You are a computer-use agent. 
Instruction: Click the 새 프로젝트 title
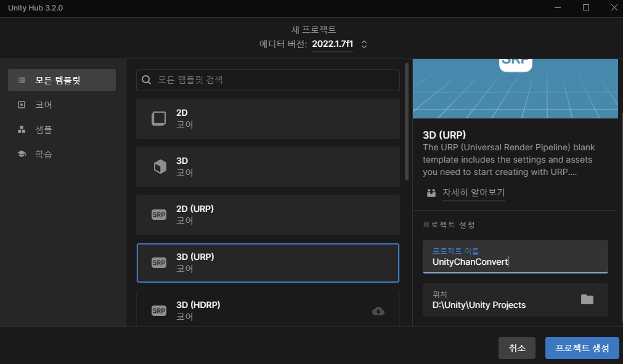coord(314,30)
